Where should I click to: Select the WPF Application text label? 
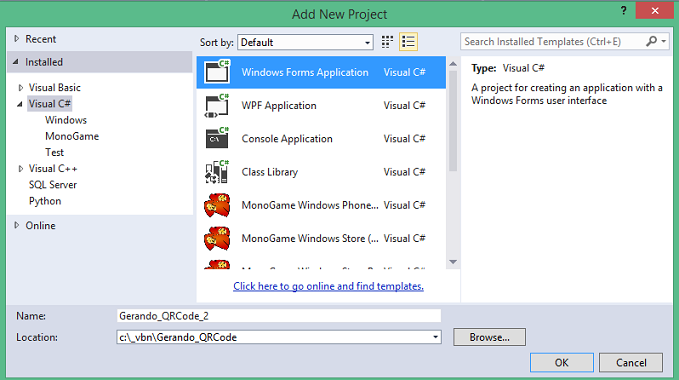(279, 106)
